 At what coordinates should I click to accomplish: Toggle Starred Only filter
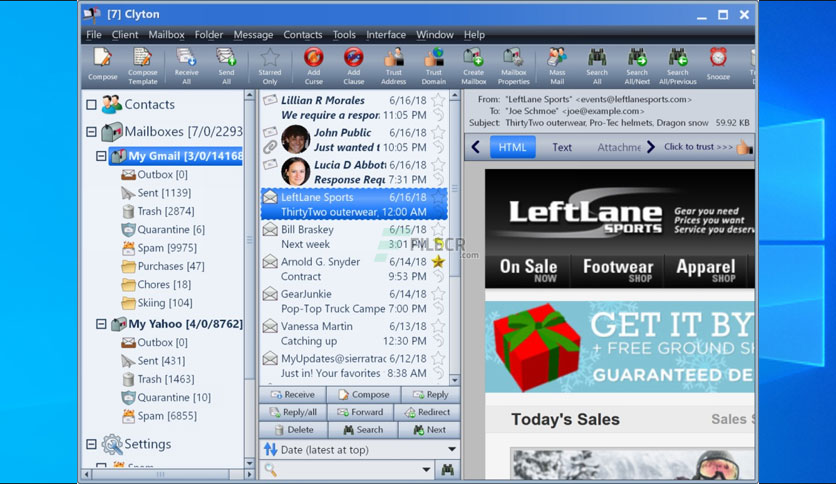click(x=270, y=66)
